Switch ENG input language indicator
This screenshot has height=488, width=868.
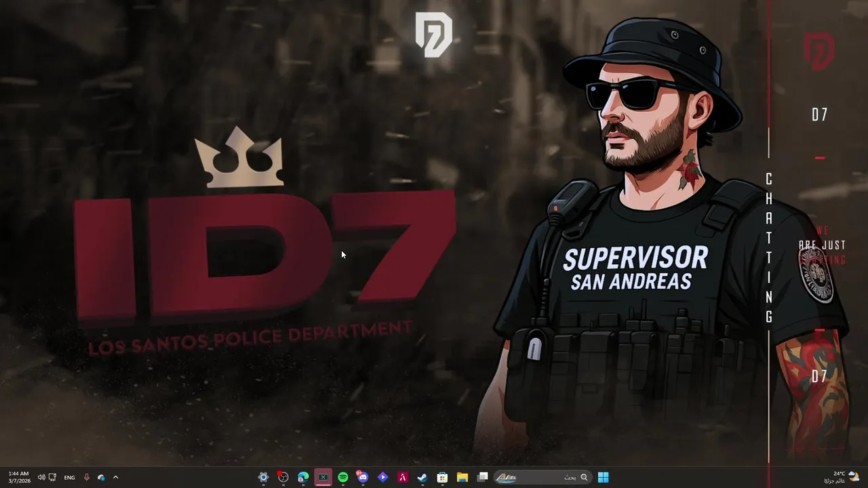69,477
